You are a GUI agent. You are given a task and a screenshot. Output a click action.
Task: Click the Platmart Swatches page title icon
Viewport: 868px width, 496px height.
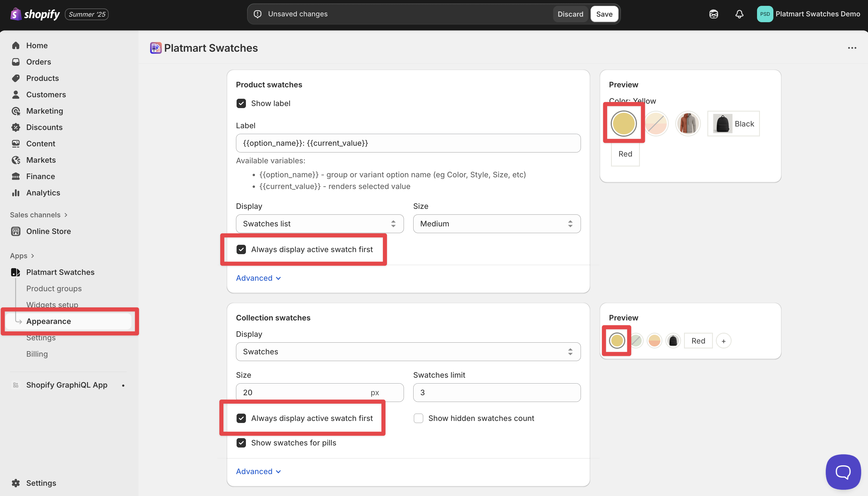coord(156,48)
